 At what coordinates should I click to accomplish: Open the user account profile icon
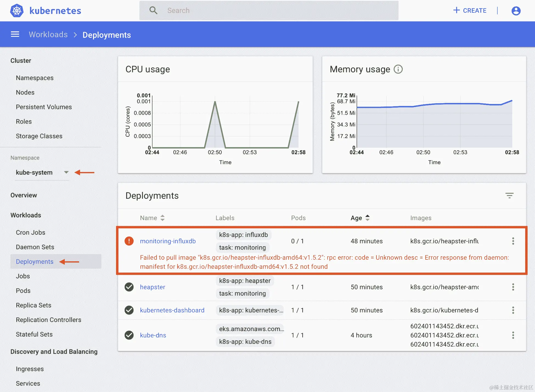click(516, 11)
